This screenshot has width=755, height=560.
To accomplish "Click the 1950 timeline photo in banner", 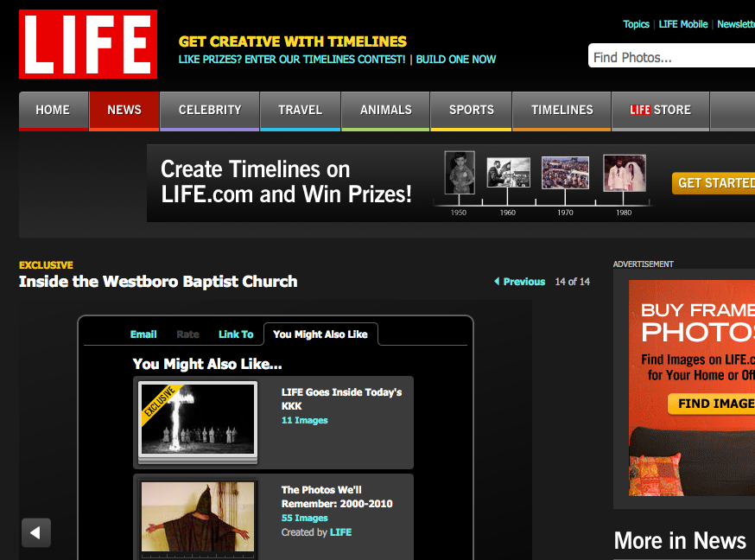I will click(x=460, y=173).
